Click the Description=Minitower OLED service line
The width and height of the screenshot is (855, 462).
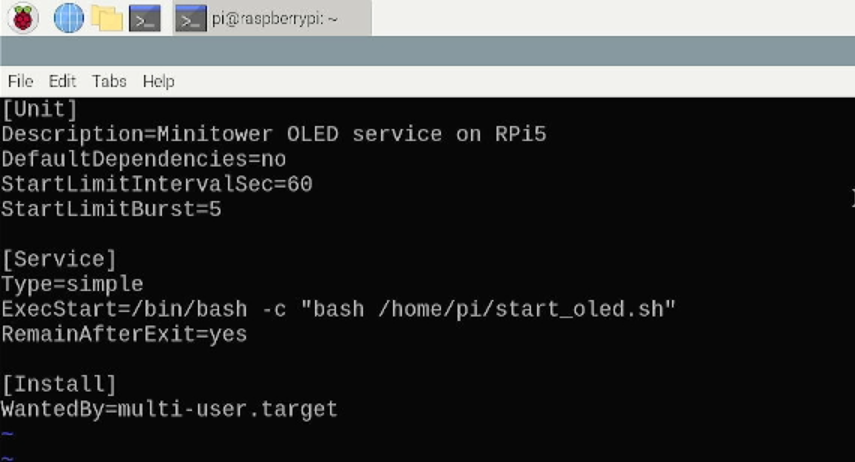coord(274,134)
